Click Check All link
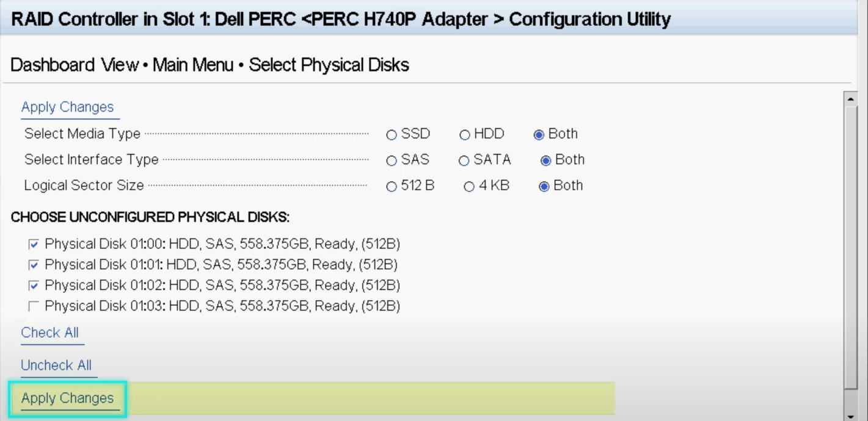This screenshot has width=868, height=421. point(49,333)
